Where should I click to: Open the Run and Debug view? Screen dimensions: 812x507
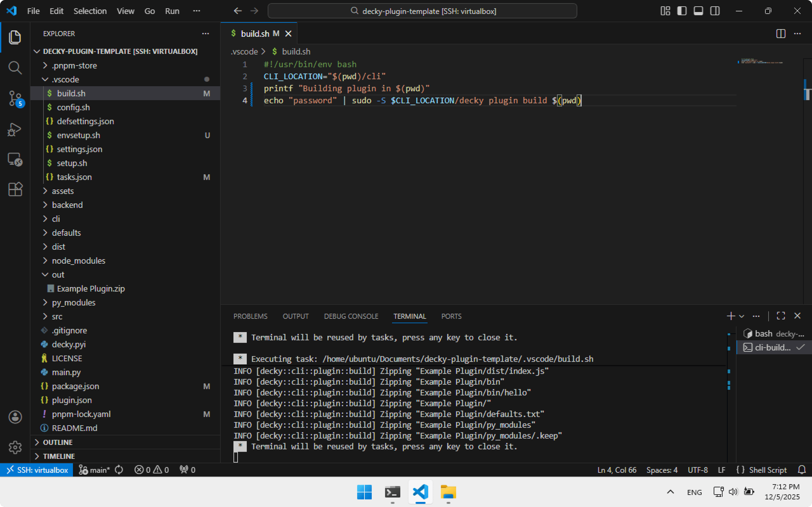pyautogui.click(x=15, y=129)
